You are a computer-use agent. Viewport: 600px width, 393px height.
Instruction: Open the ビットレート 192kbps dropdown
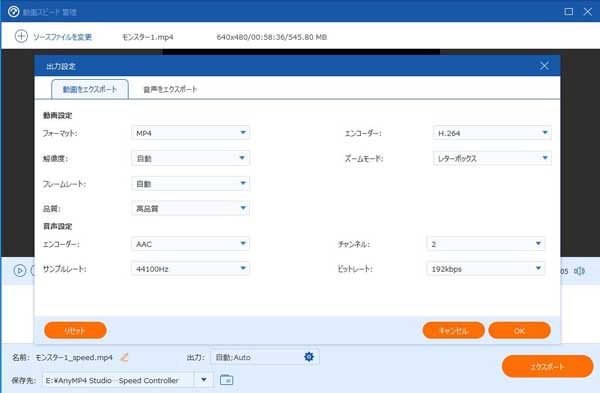(x=486, y=269)
